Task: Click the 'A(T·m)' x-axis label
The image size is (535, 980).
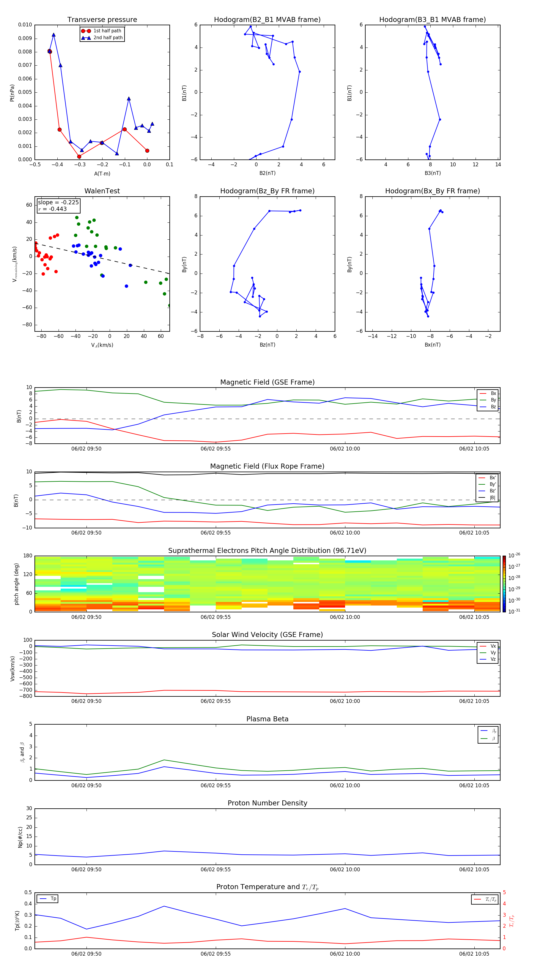Action: pos(102,173)
